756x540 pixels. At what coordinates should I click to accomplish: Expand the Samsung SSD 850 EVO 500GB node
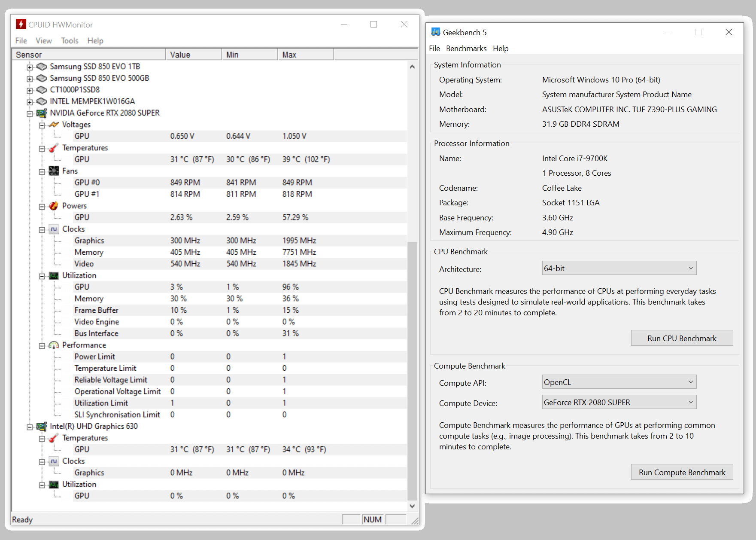point(30,79)
